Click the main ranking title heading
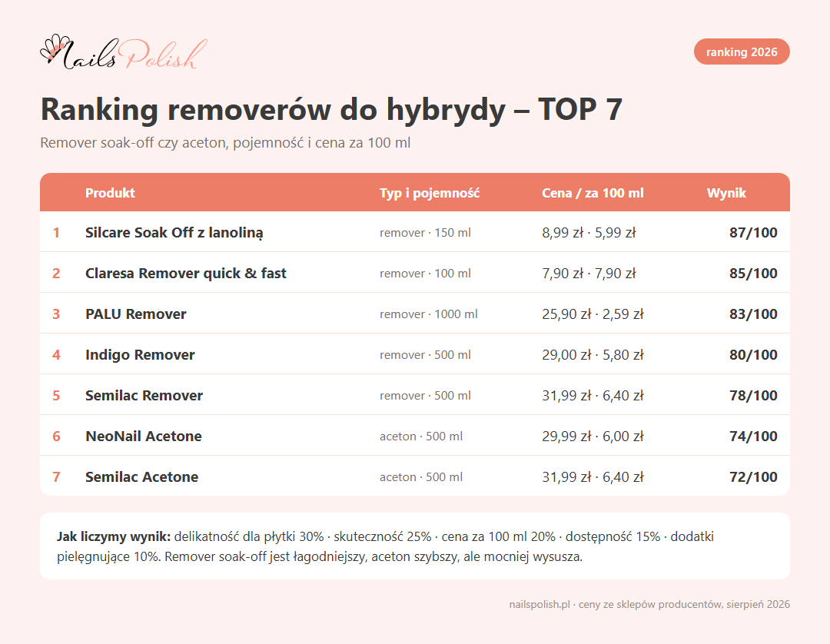The height and width of the screenshot is (644, 830). tap(331, 110)
